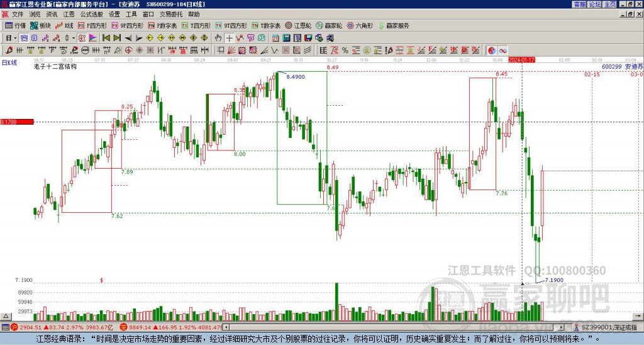Viewport: 644px width, 345px height.
Task: Click the 主页 homepage button
Action: click(610, 4)
